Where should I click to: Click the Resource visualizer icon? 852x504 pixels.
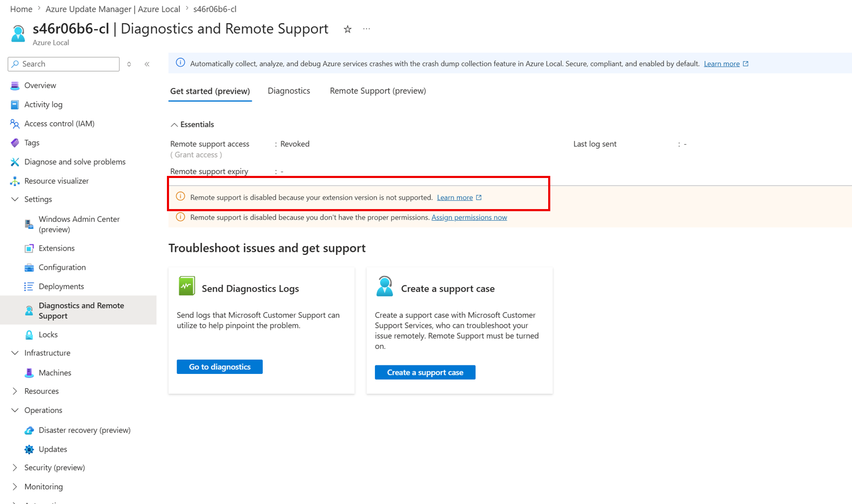(x=15, y=181)
